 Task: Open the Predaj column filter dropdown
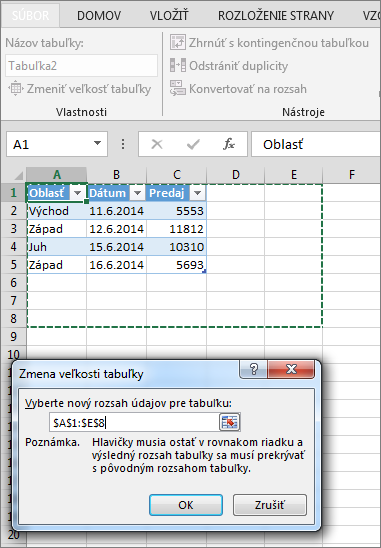[197, 193]
